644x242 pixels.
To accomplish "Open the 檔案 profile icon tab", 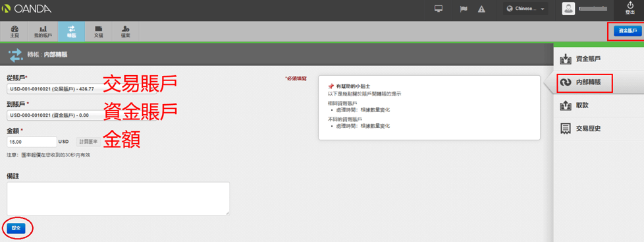I will (x=126, y=31).
